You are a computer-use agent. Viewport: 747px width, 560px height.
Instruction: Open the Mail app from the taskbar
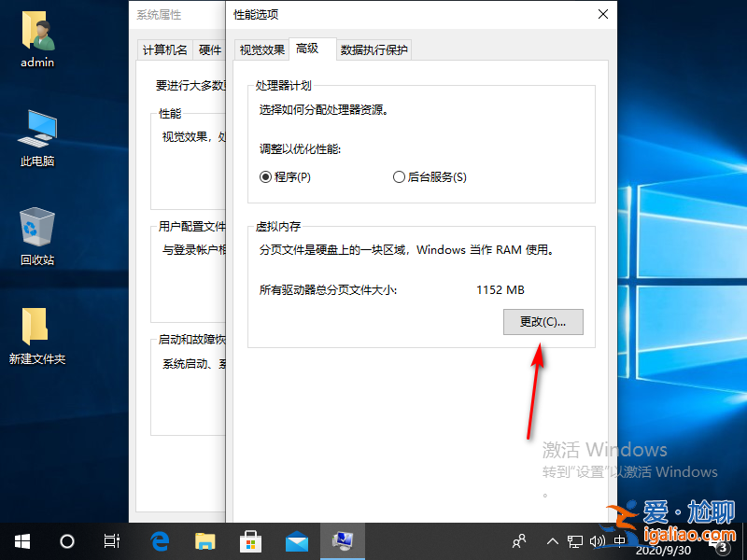coord(297,540)
